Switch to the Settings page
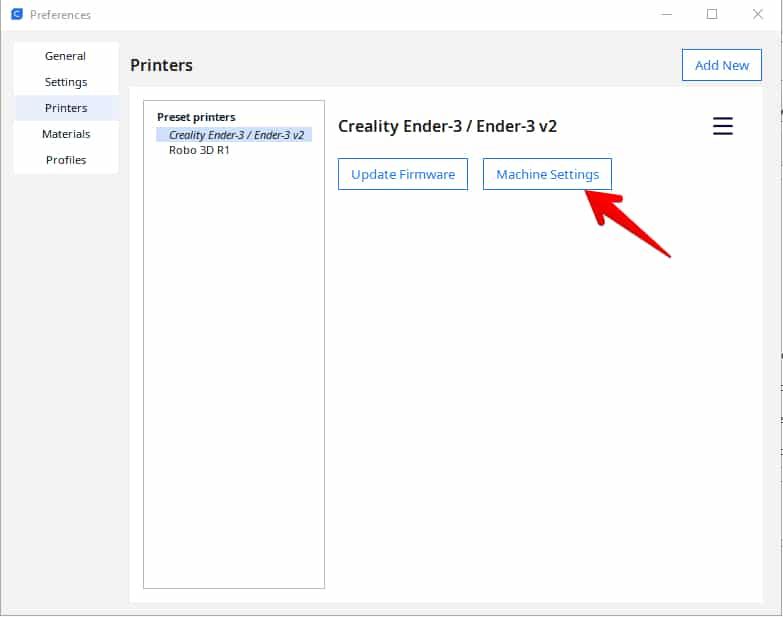Screen dimensions: 783x617 pyautogui.click(x=66, y=82)
